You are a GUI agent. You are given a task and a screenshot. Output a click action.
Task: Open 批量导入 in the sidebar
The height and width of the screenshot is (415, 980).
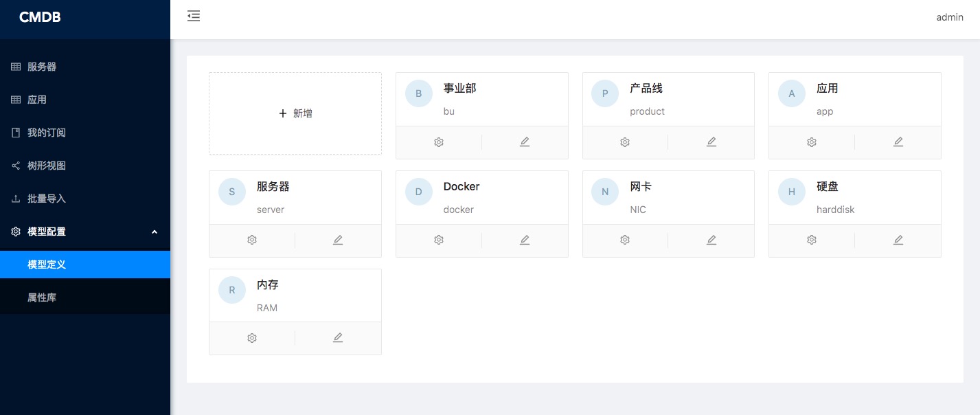point(47,199)
